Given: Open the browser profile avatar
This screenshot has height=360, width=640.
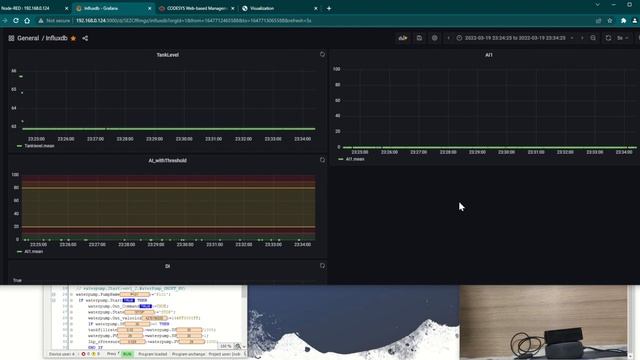Looking at the screenshot, I should [635, 20].
